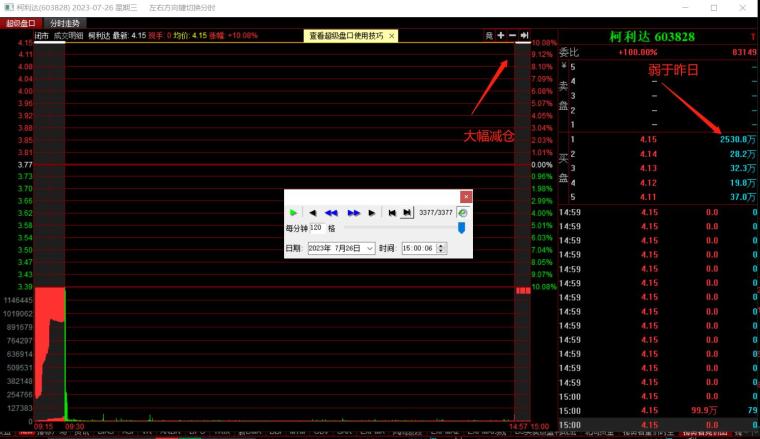Screen dimensions: 760x439
Task: Open the 查看超级盘口使用技巧 tip link
Action: click(345, 35)
